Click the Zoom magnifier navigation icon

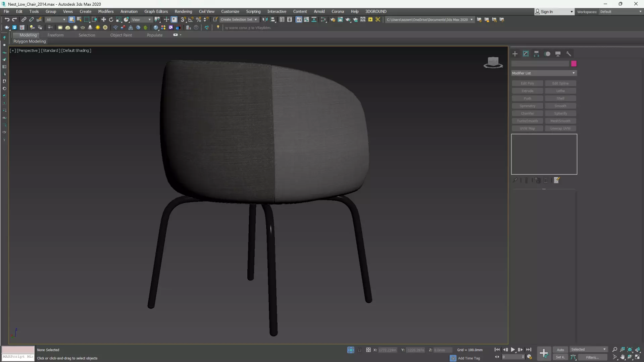(615, 350)
